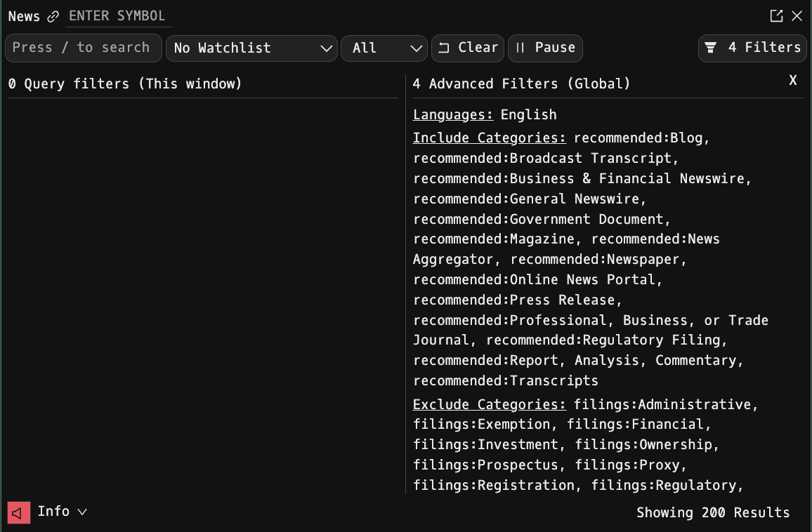Image resolution: width=812 pixels, height=532 pixels.
Task: Click the Languages: filter link
Action: pos(453,115)
